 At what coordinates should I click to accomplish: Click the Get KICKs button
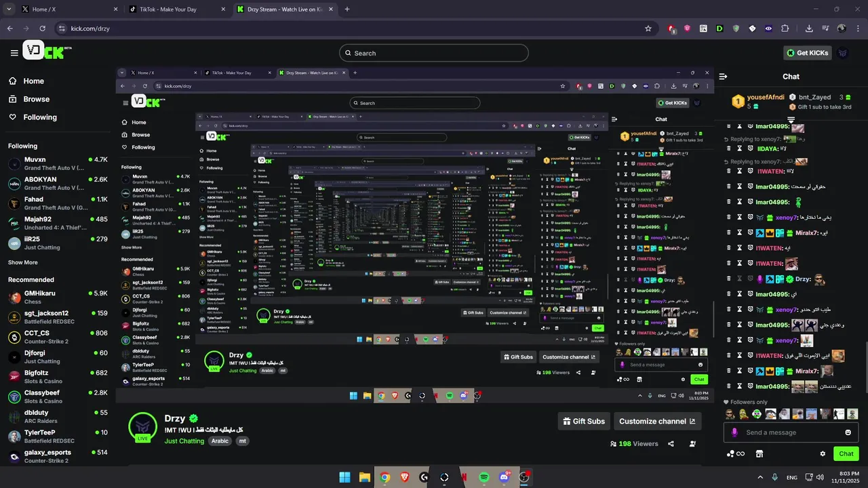pyautogui.click(x=808, y=53)
